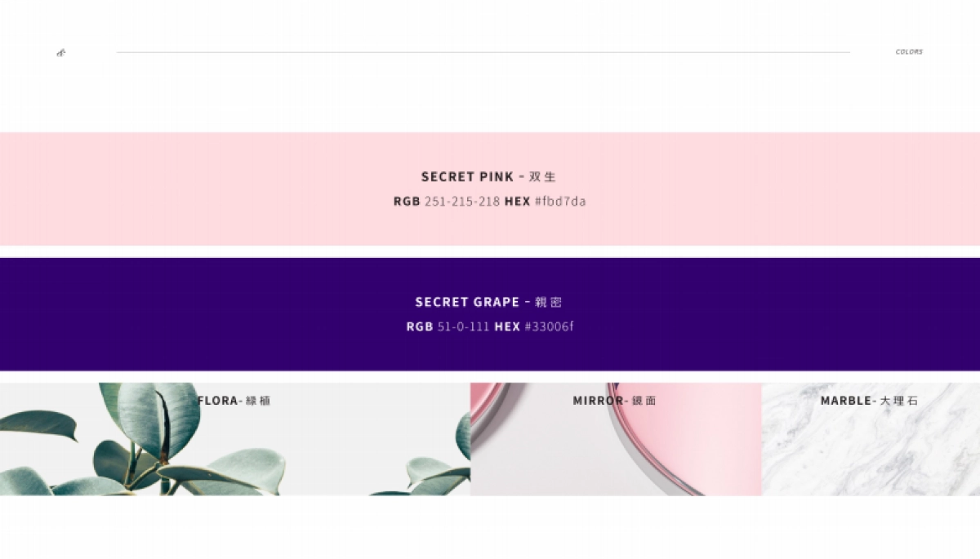Click the small brand logo icon
Screen dimensions: 980x559
click(61, 53)
